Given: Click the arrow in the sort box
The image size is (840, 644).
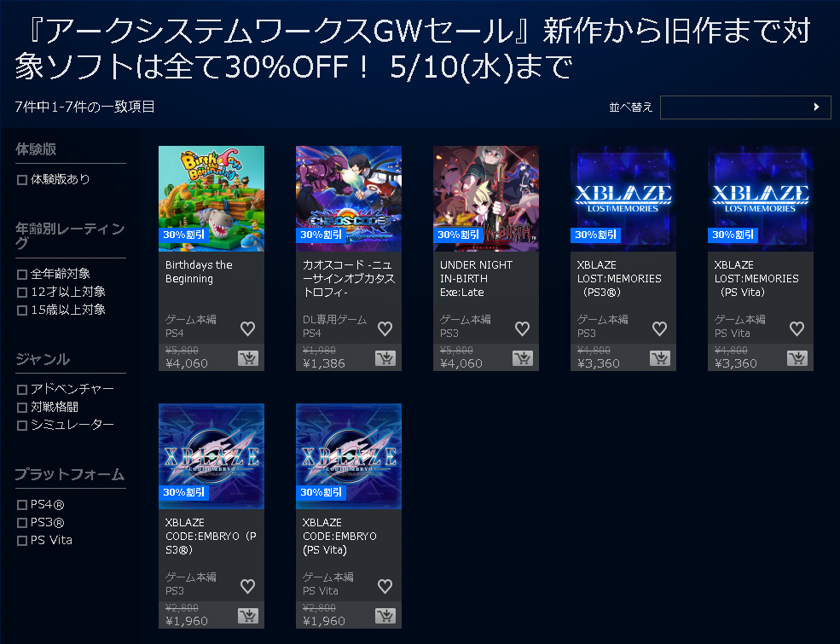Looking at the screenshot, I should pos(816,107).
